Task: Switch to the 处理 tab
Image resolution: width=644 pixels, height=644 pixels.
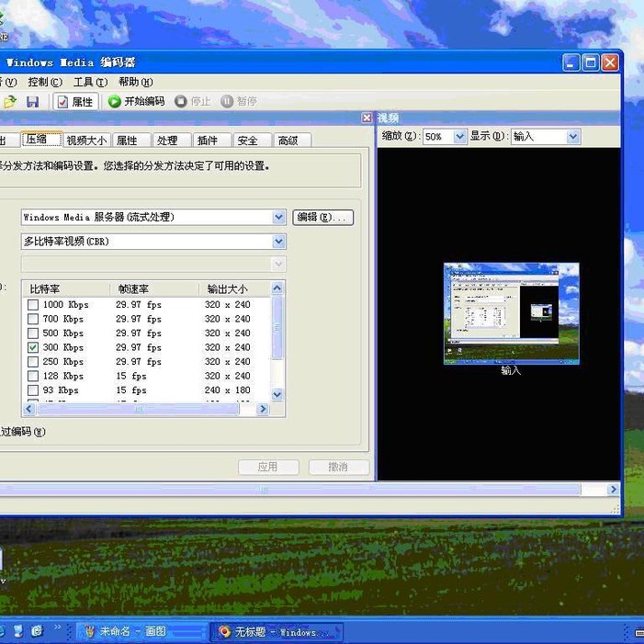Action: [x=171, y=141]
